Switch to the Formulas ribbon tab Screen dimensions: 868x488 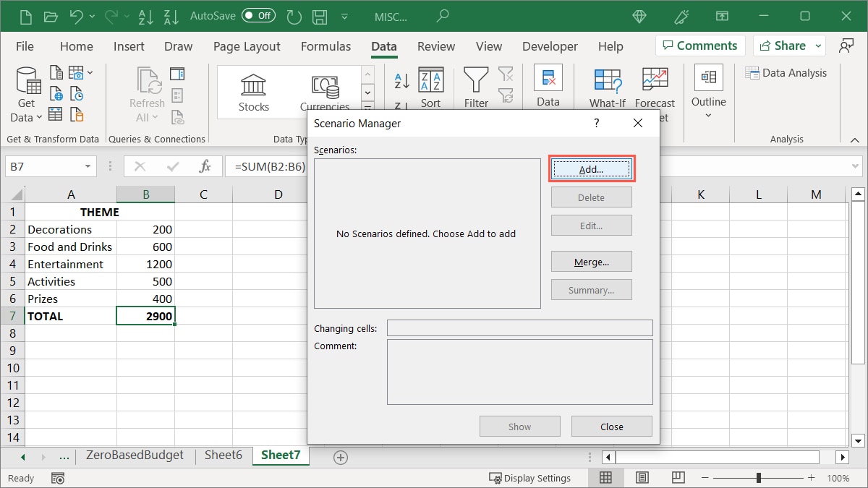(325, 46)
